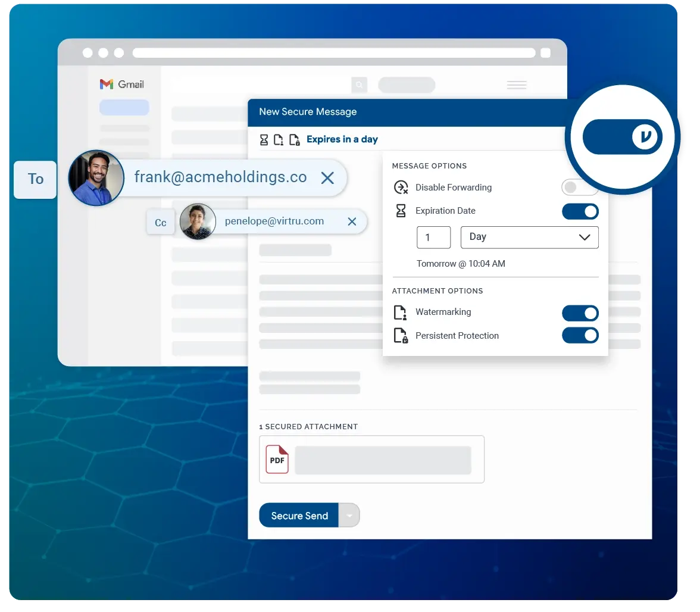This screenshot has height=612, width=700.
Task: Turn off the Expiration Date toggle
Action: [x=580, y=211]
